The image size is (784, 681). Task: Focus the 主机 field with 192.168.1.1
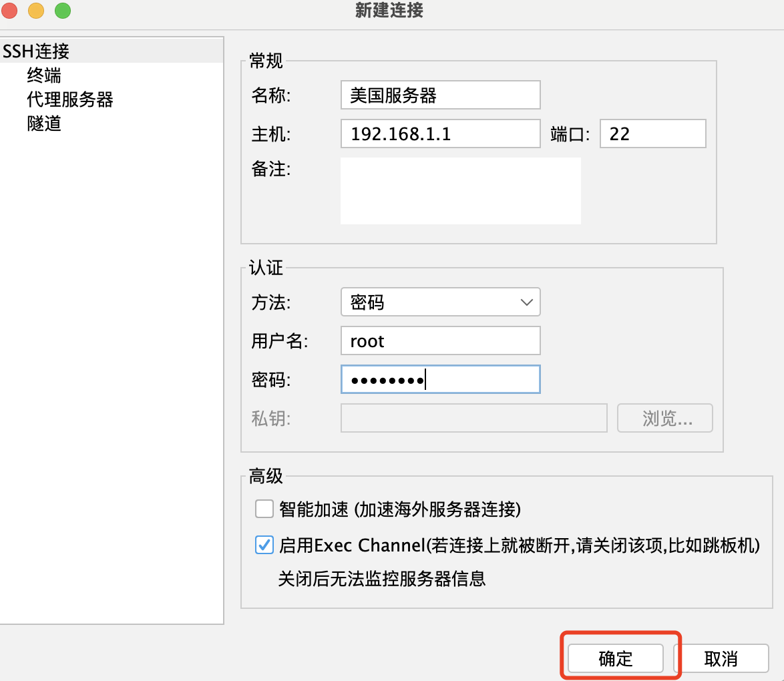(x=439, y=134)
